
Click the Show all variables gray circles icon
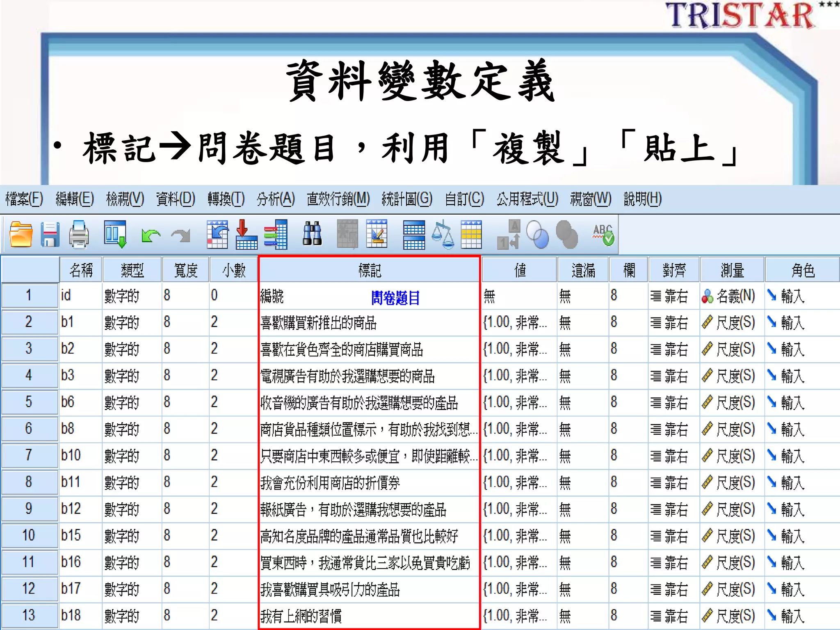click(567, 235)
